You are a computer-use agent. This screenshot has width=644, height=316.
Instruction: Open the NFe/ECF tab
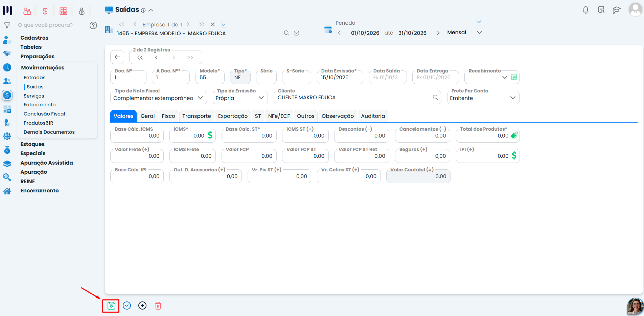pyautogui.click(x=279, y=116)
